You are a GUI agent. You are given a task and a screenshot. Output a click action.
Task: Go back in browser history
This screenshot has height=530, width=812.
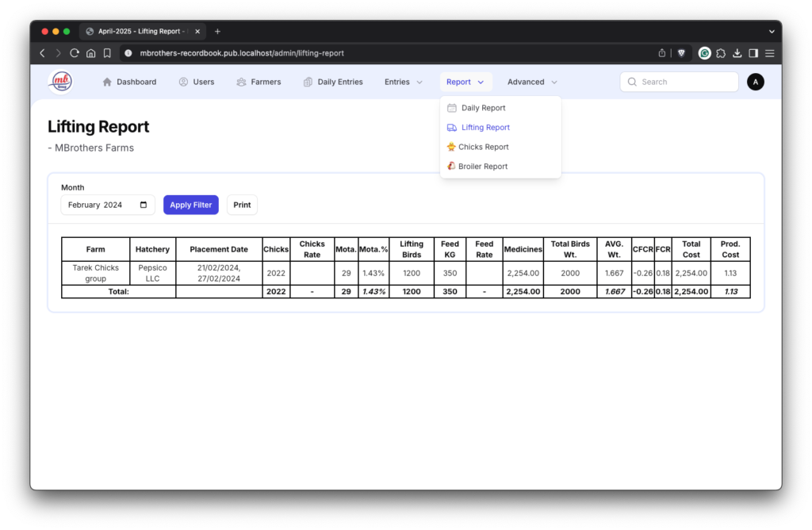pyautogui.click(x=43, y=53)
